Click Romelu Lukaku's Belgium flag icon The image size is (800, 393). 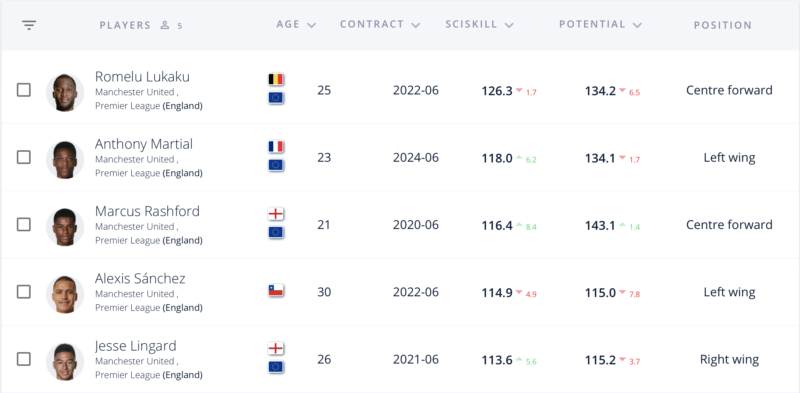pos(276,80)
